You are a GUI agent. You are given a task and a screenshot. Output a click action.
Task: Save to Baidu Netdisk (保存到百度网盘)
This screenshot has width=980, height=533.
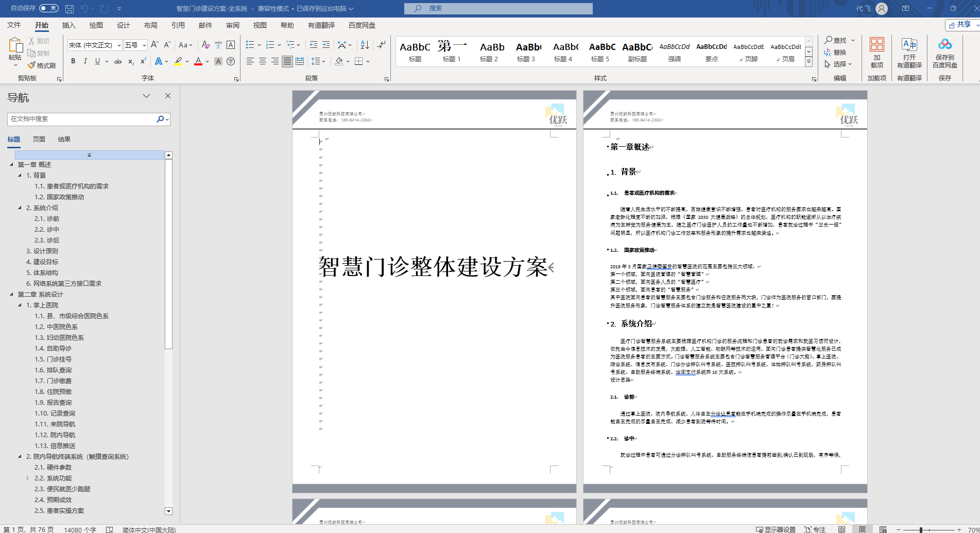[x=944, y=53]
